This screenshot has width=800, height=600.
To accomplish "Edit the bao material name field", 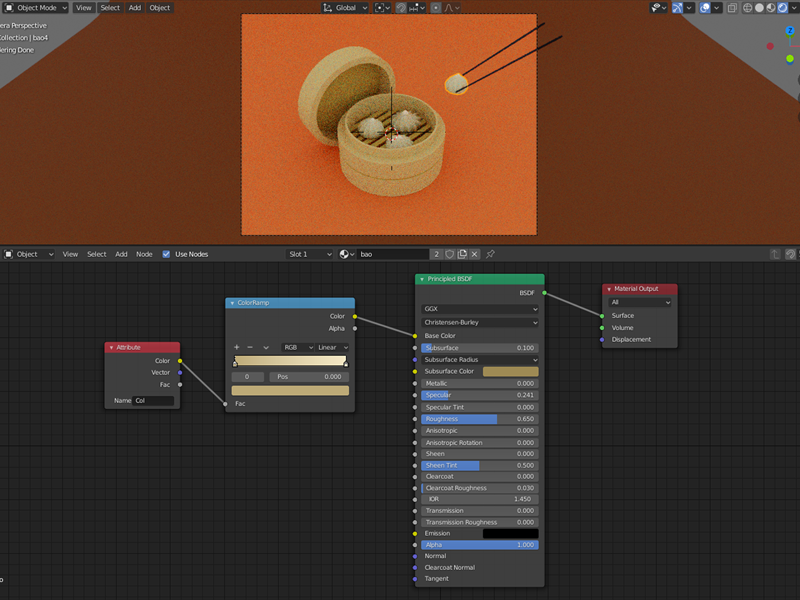I will pyautogui.click(x=393, y=254).
